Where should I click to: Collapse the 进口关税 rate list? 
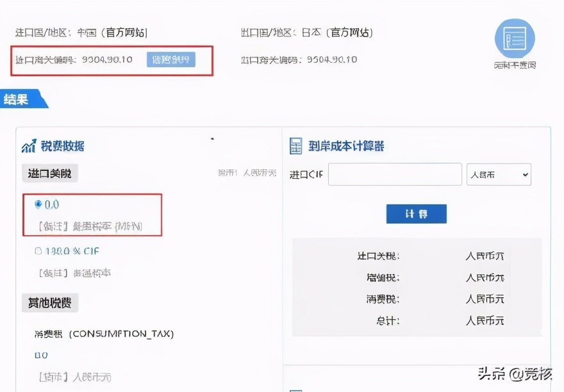211,138
